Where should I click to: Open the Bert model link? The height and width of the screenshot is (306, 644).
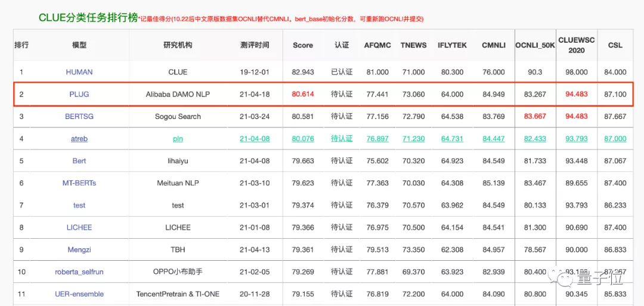pos(79,161)
